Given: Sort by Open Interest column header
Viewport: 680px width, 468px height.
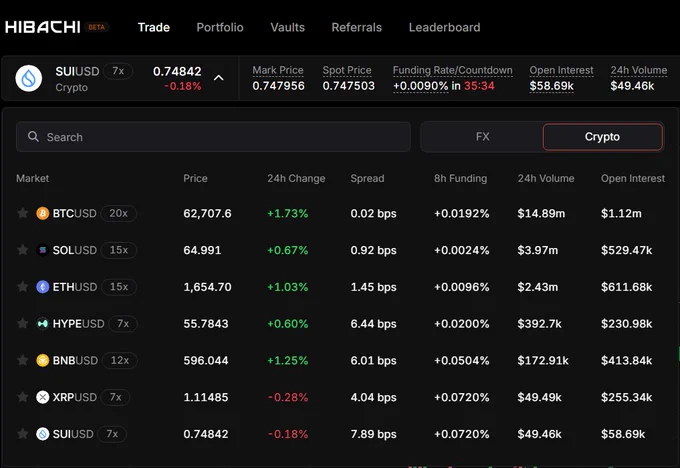Looking at the screenshot, I should [633, 178].
